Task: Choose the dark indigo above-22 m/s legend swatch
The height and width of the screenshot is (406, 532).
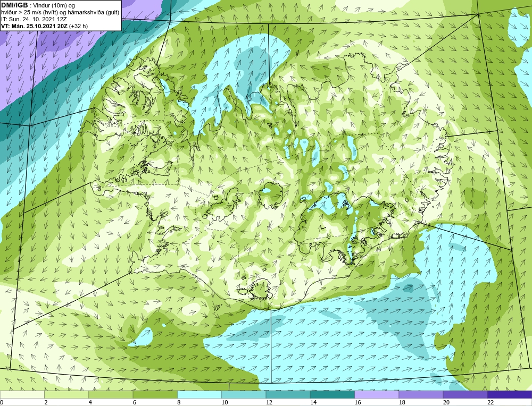Action: (510, 395)
